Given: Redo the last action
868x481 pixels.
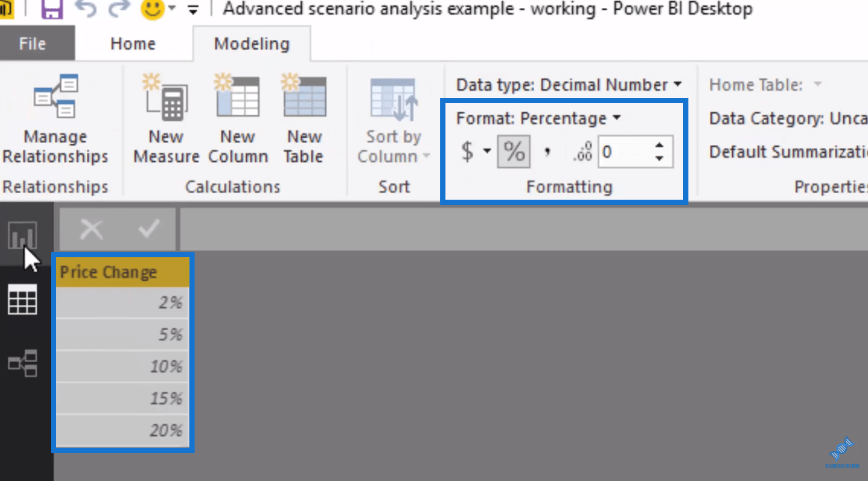Looking at the screenshot, I should (x=118, y=9).
